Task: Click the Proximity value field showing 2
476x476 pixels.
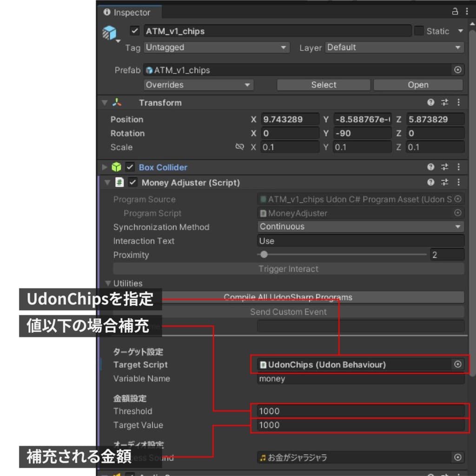Action: click(447, 255)
